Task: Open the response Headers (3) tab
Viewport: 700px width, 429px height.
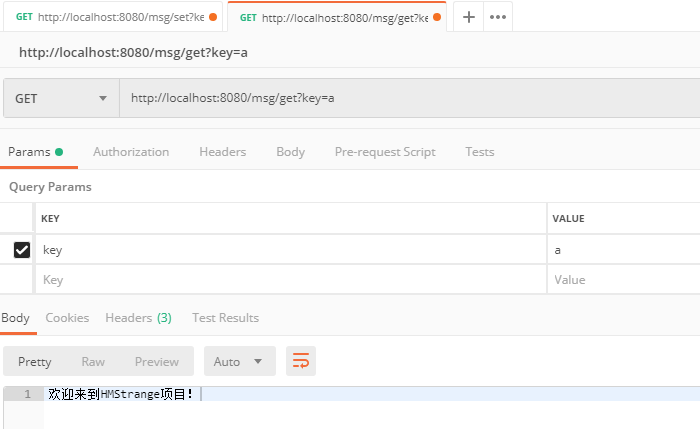Action: pos(138,318)
